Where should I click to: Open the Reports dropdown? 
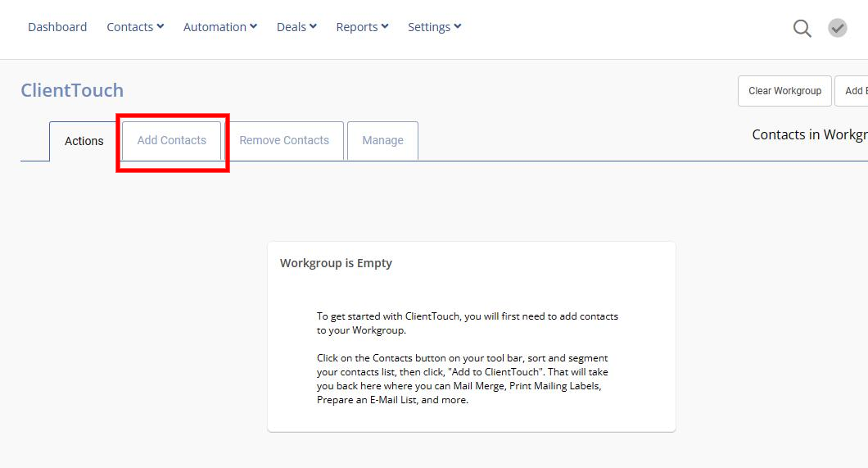(362, 26)
